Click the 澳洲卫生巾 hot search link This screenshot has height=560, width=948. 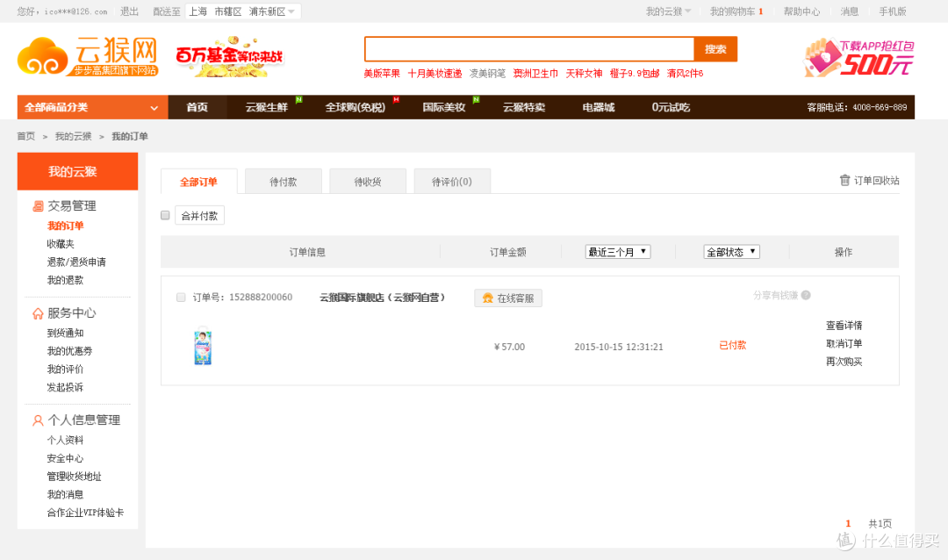pyautogui.click(x=535, y=73)
